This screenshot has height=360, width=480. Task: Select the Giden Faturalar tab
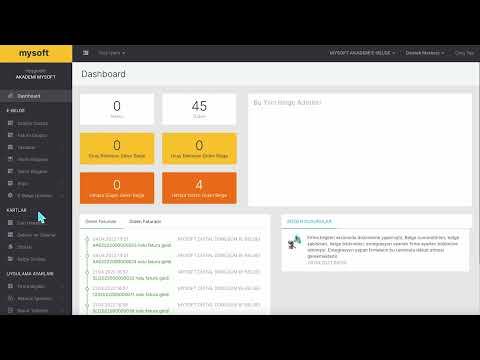pos(145,221)
